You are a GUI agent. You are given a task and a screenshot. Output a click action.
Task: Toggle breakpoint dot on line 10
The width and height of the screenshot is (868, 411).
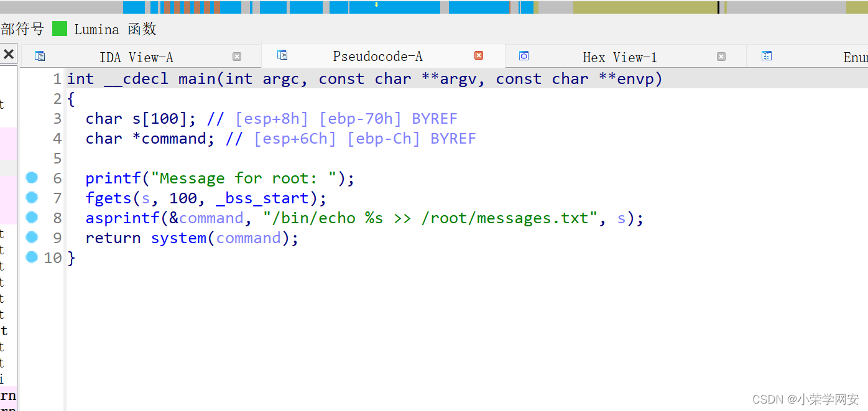[32, 257]
